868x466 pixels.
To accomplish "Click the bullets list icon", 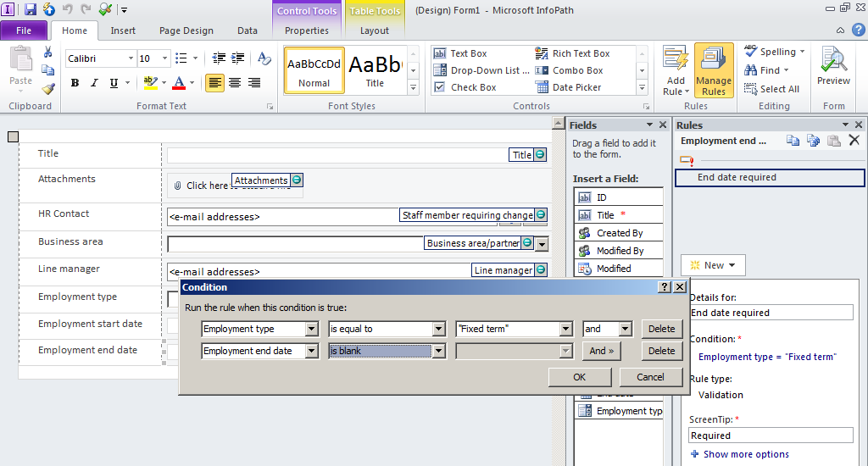I will click(181, 58).
